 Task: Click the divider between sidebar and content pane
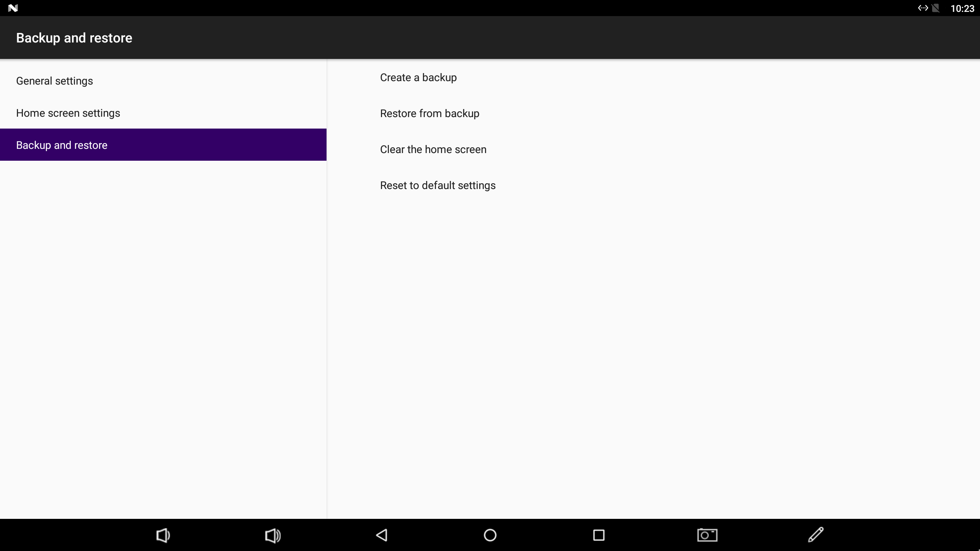(x=327, y=289)
